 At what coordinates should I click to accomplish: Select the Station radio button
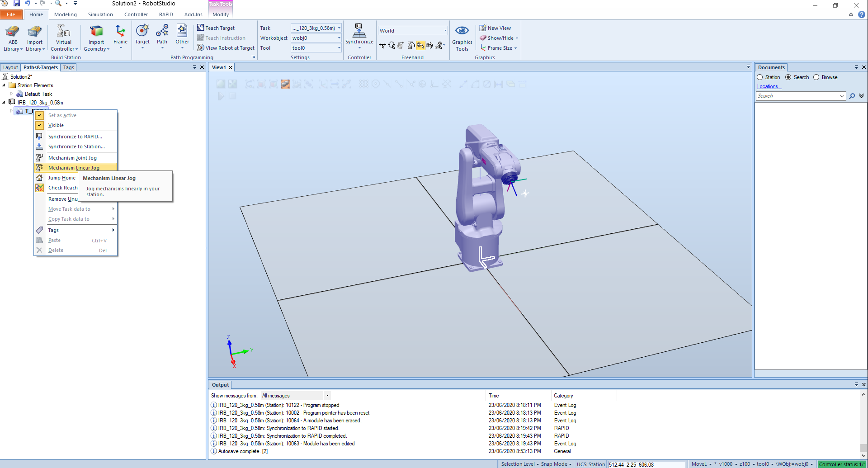tap(760, 77)
